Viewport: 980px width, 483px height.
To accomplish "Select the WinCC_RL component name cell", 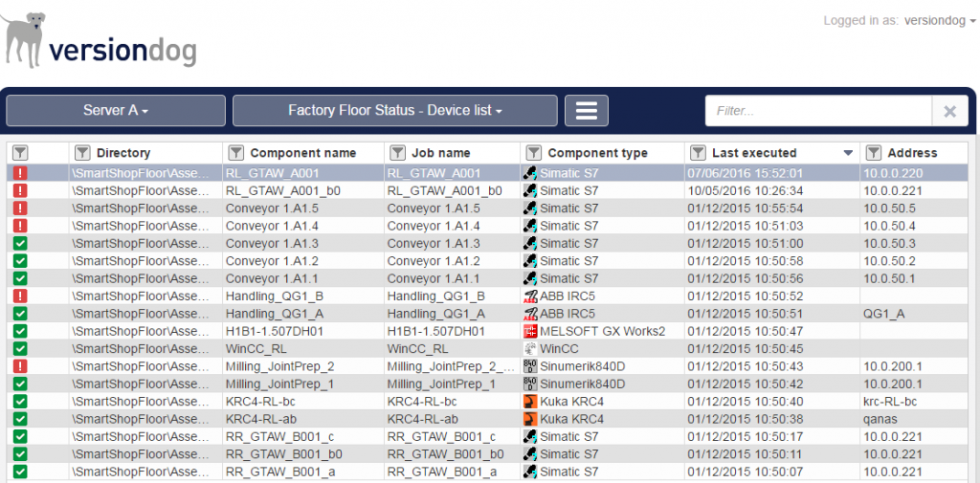I will [x=303, y=349].
